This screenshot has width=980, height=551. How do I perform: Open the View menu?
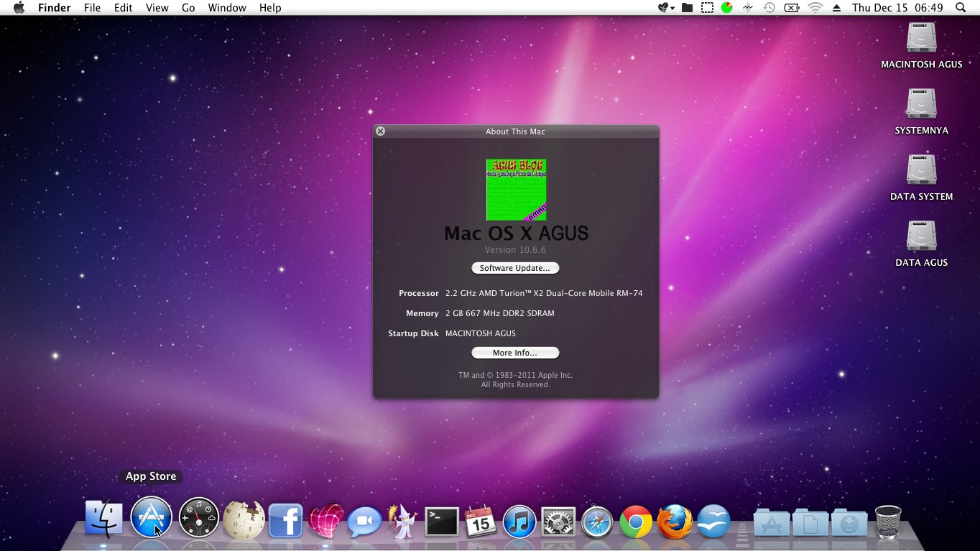tap(157, 8)
